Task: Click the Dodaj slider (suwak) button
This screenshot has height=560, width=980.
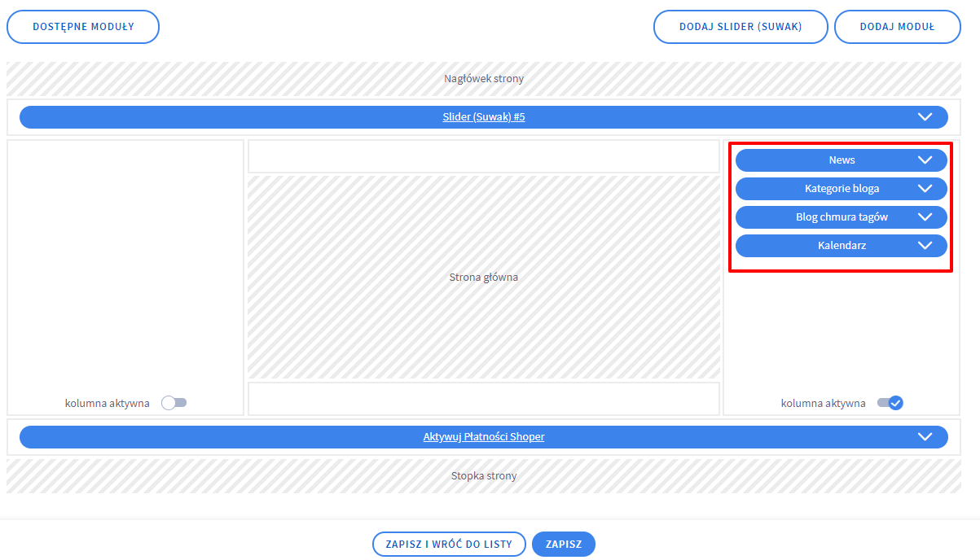Action: click(740, 27)
